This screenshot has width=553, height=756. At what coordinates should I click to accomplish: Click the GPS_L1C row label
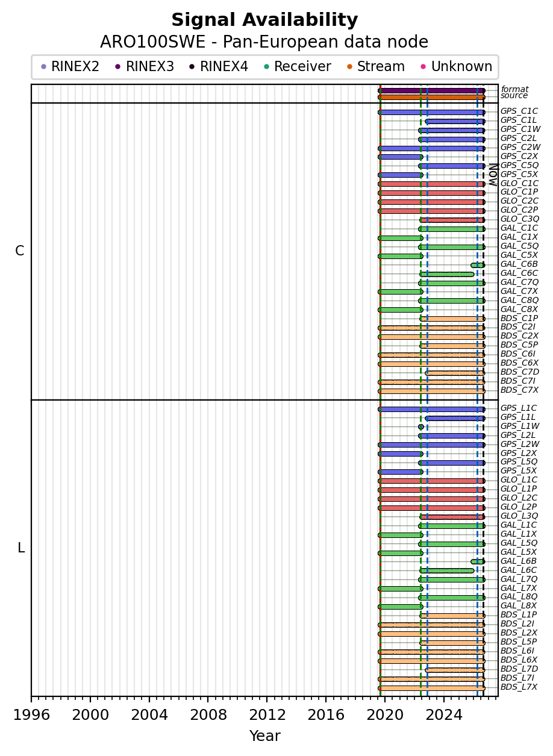pyautogui.click(x=519, y=408)
